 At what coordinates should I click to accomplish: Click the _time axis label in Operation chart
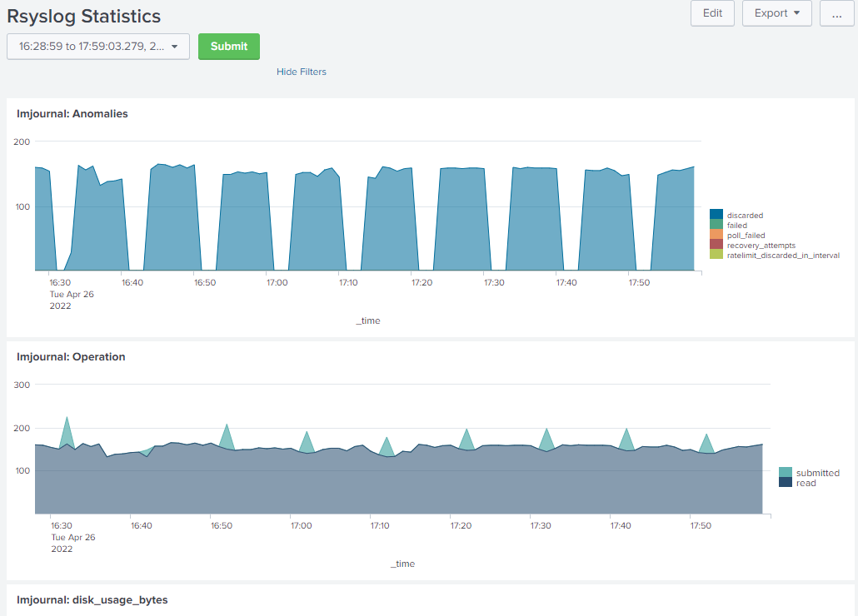pos(402,564)
